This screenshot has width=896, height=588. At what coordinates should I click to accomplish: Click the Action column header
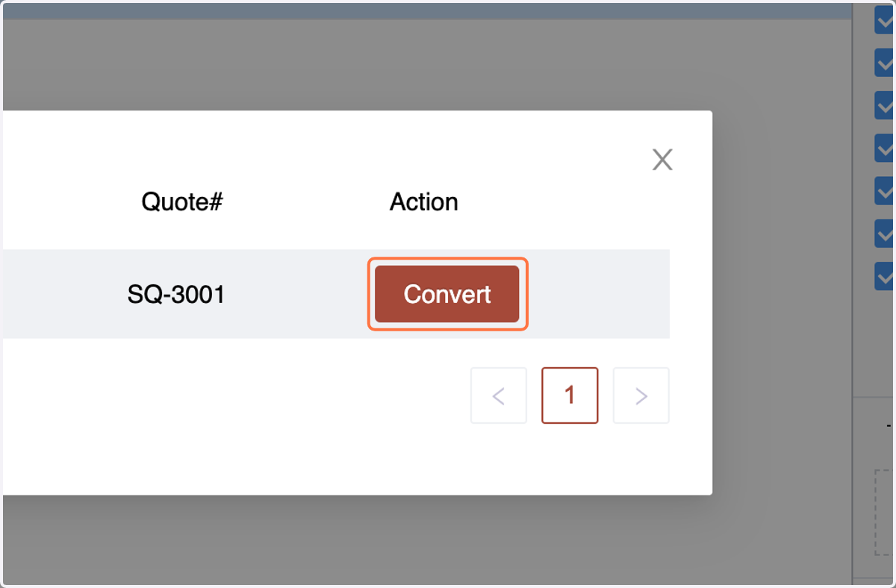pos(424,201)
